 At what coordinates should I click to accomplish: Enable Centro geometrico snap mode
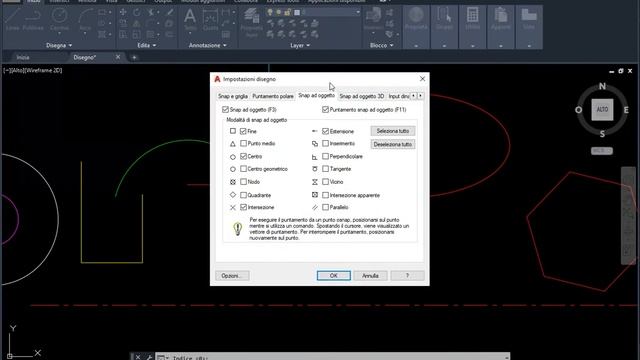point(243,169)
